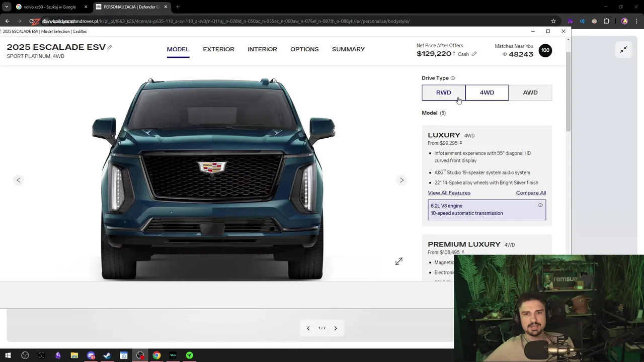Show next vehicle image arrow
Screen dimensions: 644x362
click(x=401, y=180)
